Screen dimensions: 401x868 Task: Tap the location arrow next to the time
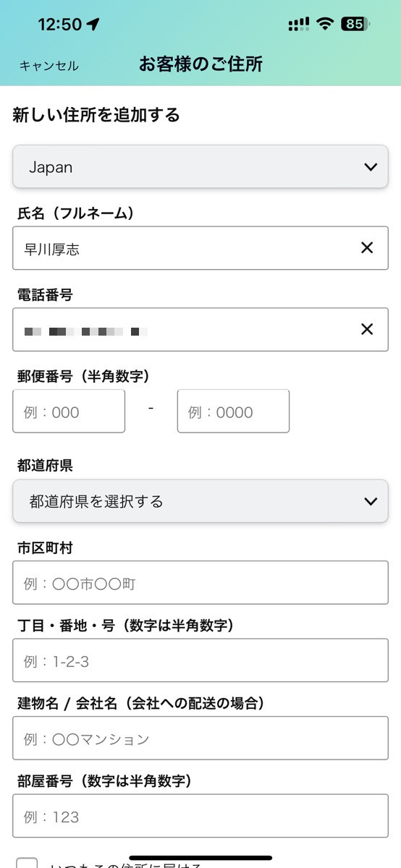93,24
